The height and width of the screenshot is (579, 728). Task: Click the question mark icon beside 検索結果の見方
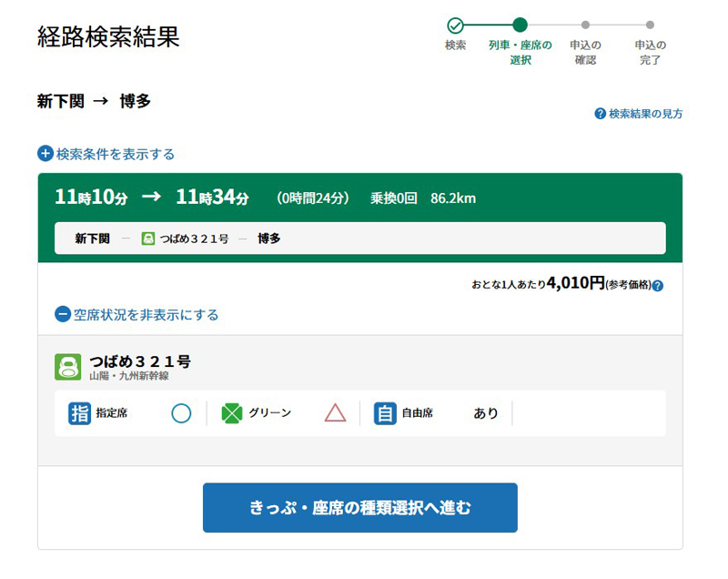600,114
